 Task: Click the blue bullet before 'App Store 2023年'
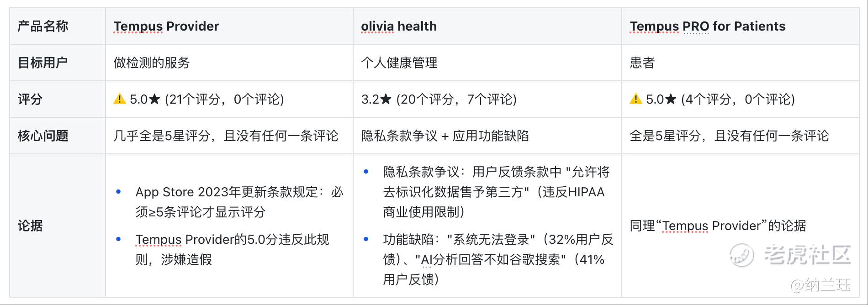(119, 192)
